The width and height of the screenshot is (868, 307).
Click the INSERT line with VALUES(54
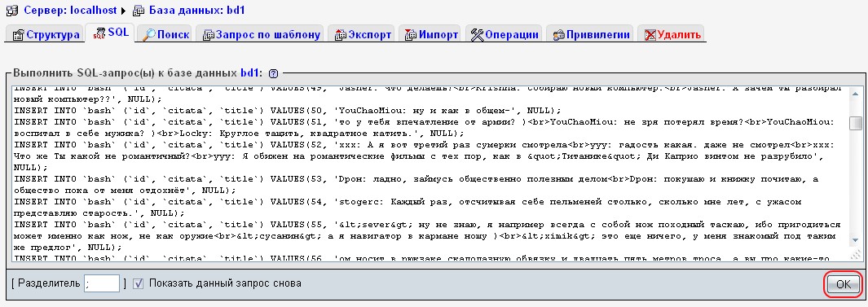[x=408, y=208]
